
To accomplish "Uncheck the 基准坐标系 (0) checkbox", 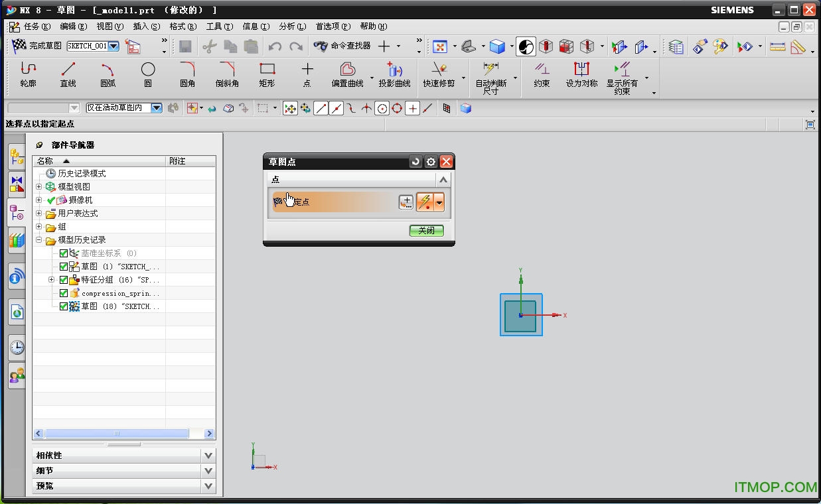I will [64, 253].
